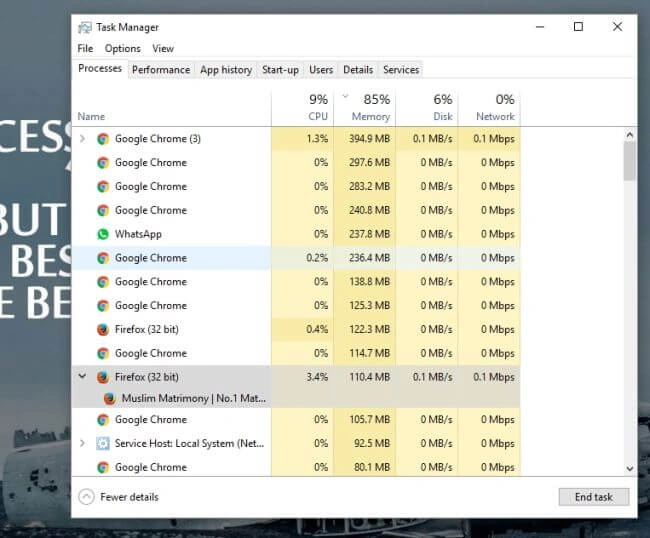Click the sort arrow above Memory column
The image size is (650, 538).
click(345, 96)
